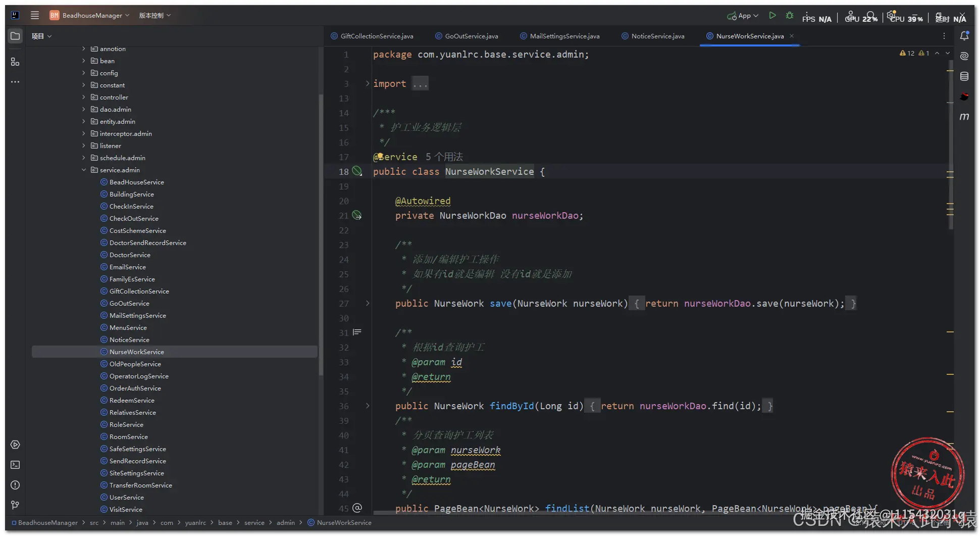Open the Git tool window

[15, 505]
